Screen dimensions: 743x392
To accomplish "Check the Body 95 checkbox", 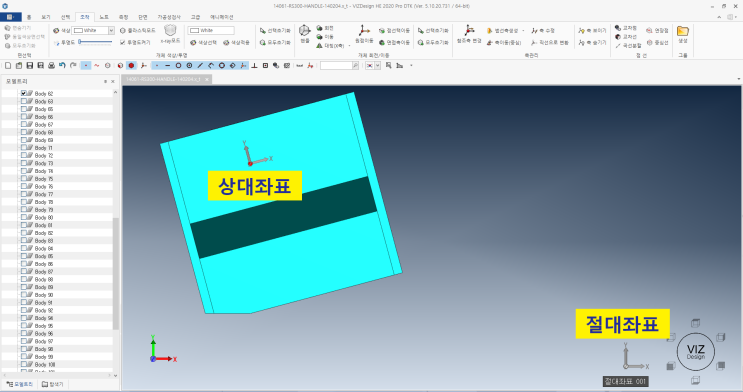I will click(x=24, y=326).
